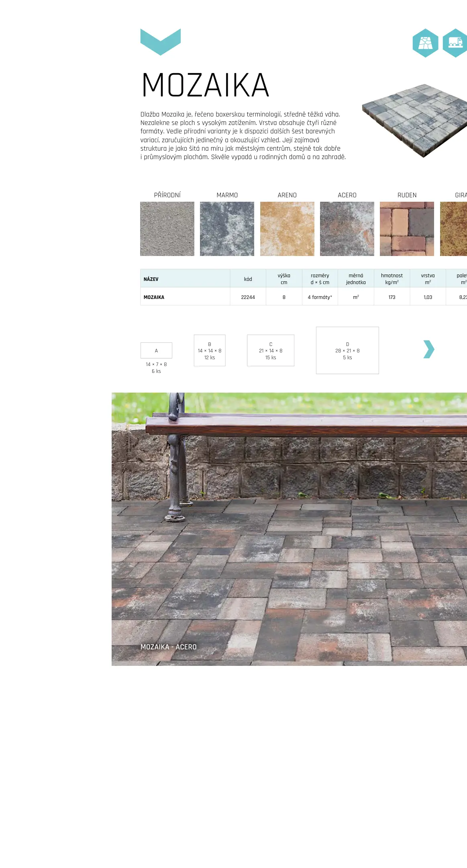The width and height of the screenshot is (467, 868).
Task: Click the MOZAIKA row name in table
Action: [x=154, y=297]
